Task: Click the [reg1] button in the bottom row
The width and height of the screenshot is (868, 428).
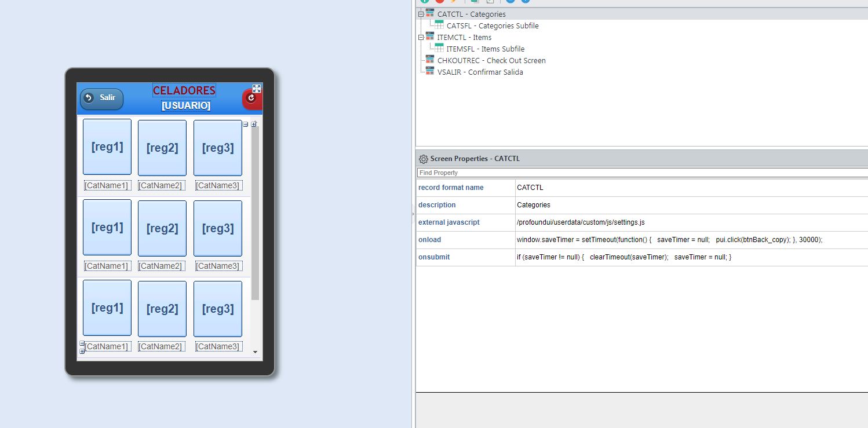Action: 107,308
